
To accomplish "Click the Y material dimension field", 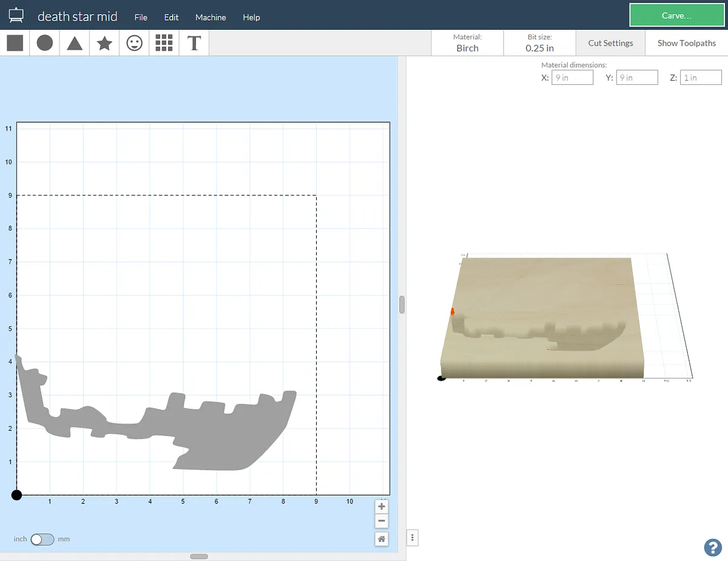I will (637, 78).
